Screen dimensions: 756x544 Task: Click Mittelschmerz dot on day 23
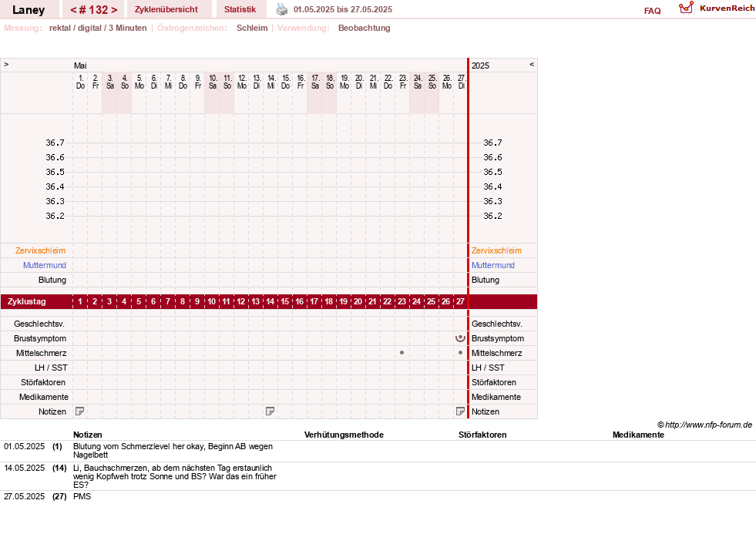[402, 353]
